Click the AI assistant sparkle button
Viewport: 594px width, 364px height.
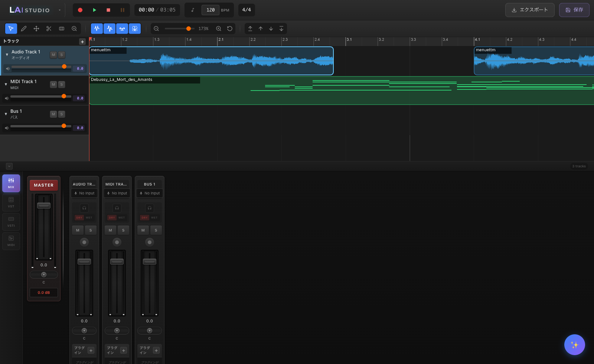pos(574,345)
